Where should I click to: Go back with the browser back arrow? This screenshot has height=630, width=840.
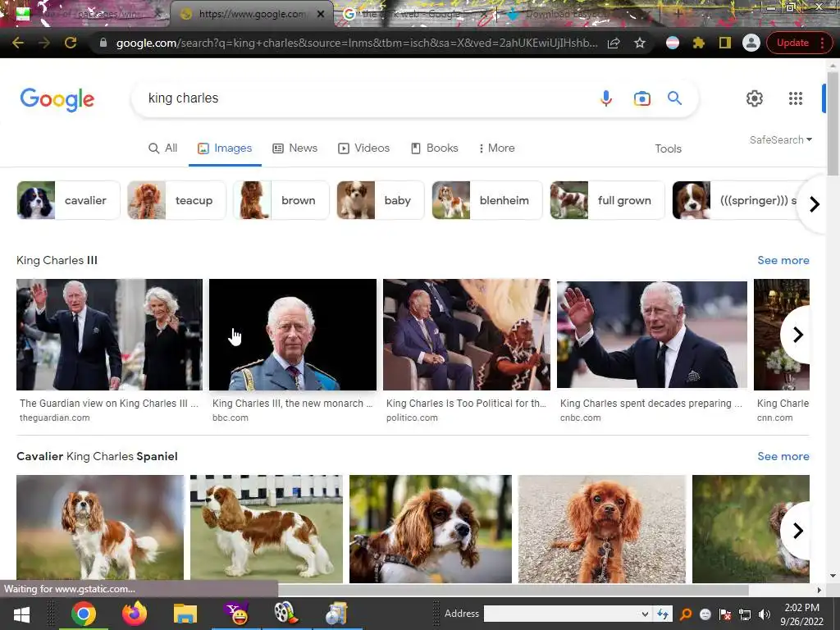point(18,43)
